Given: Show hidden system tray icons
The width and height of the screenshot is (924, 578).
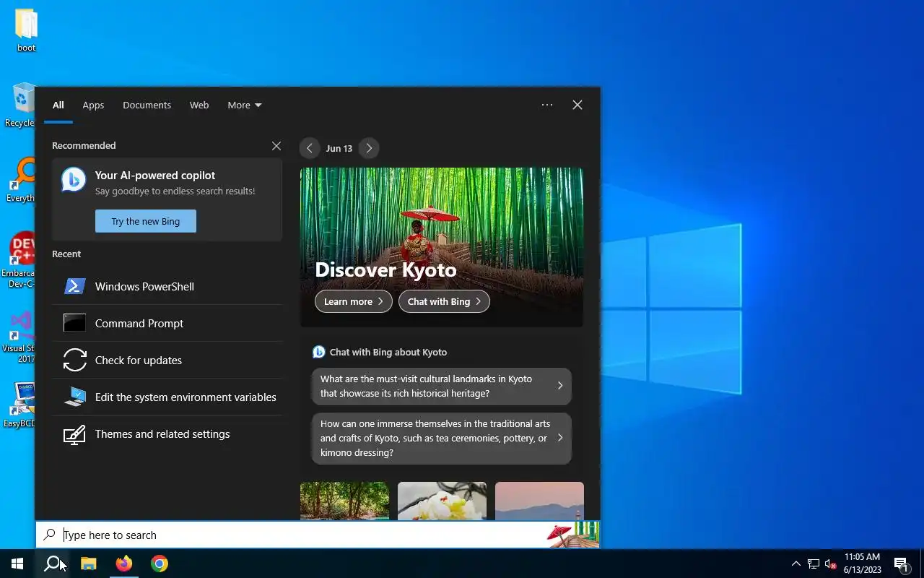Looking at the screenshot, I should click(x=796, y=564).
